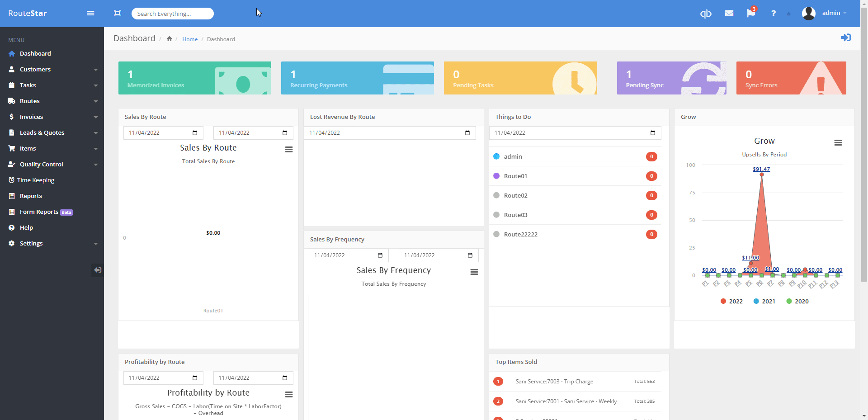The image size is (868, 420).
Task: Open flagged notifications with red badge
Action: coord(751,13)
